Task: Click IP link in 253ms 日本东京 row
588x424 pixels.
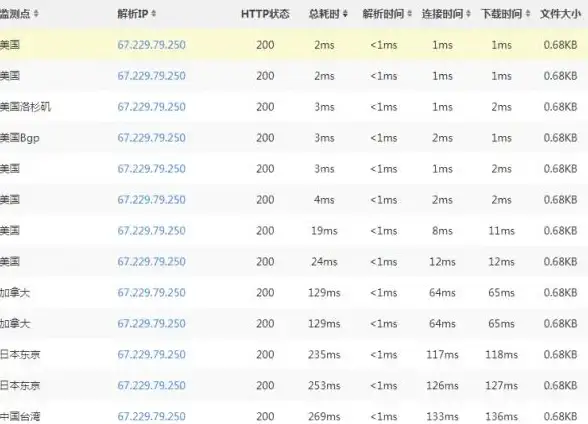Action: coord(152,385)
